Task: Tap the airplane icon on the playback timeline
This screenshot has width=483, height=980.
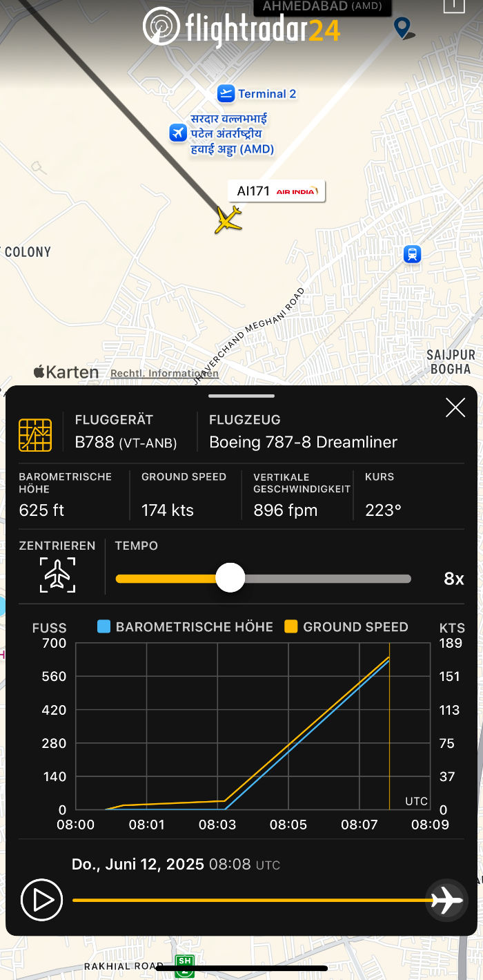Action: pyautogui.click(x=446, y=900)
